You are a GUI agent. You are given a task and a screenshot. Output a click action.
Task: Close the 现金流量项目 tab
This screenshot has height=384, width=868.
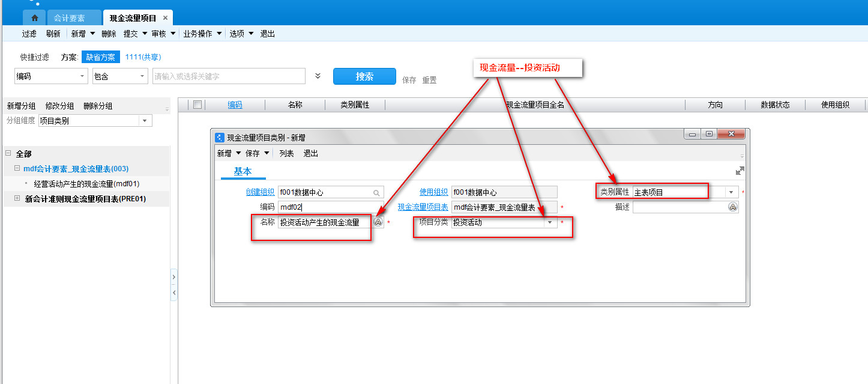pos(165,18)
